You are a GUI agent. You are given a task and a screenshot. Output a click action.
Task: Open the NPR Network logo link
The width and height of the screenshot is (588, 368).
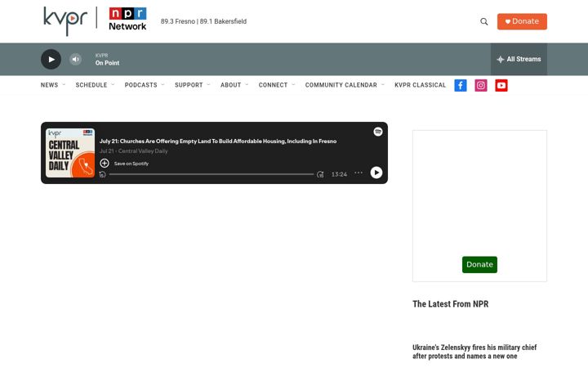click(127, 19)
